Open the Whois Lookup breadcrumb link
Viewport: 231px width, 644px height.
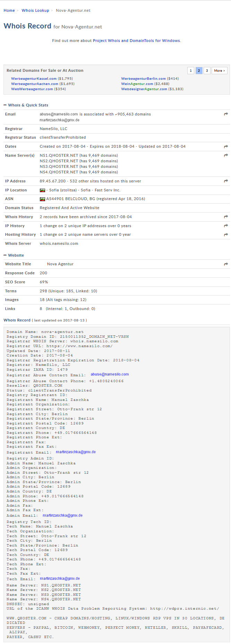tap(35, 10)
